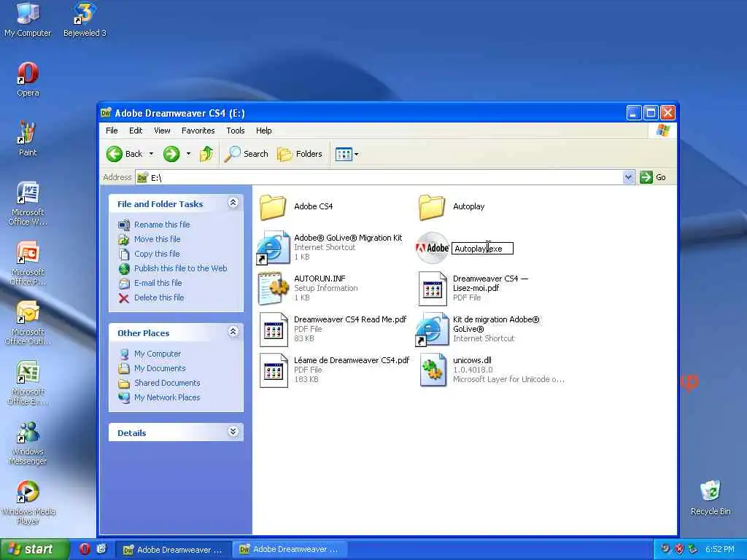Click the Windows Start button
Viewport: 747px width, 560px height.
pyautogui.click(x=34, y=550)
